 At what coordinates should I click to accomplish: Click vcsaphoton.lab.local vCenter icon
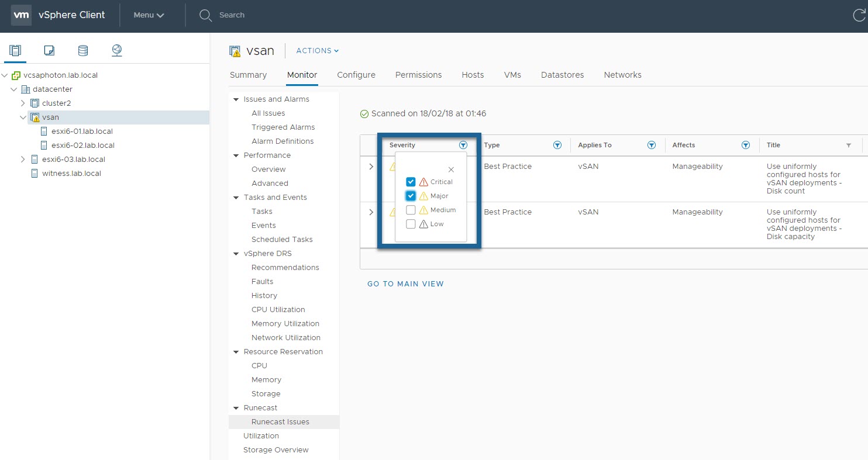tap(16, 75)
